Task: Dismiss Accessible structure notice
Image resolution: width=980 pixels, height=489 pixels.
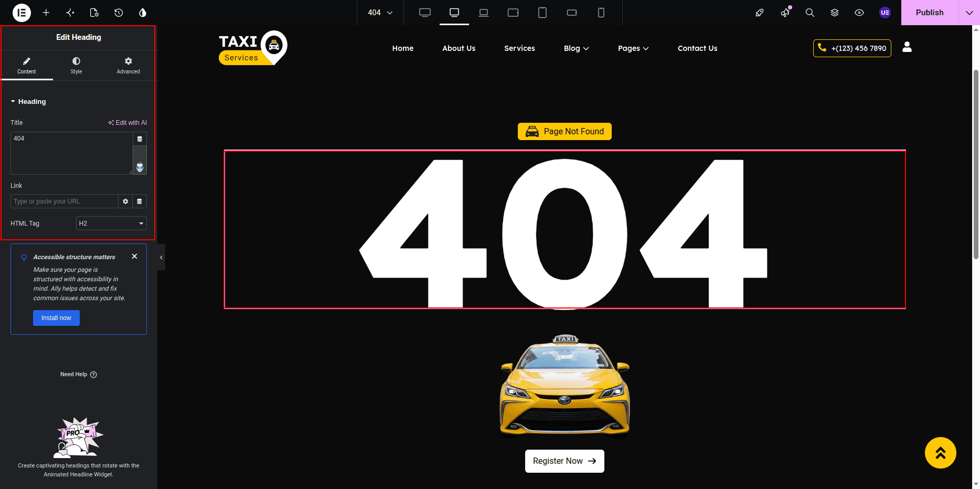Action: (x=135, y=256)
